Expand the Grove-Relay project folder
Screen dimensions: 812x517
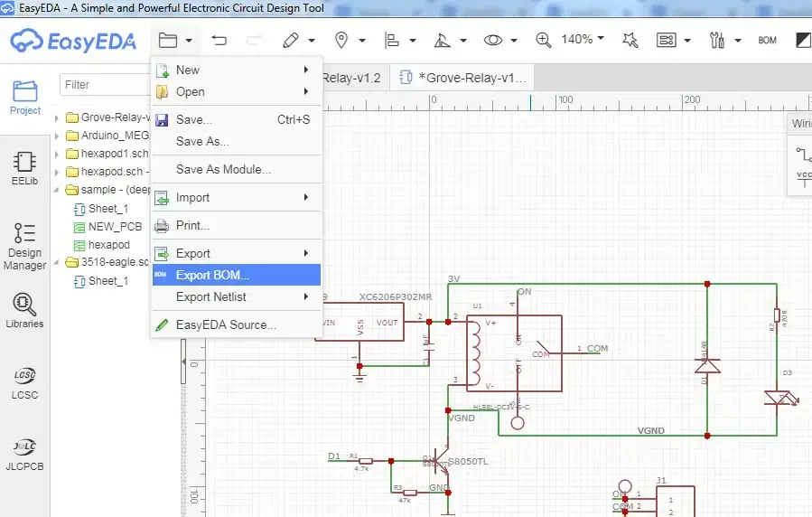coord(56,118)
